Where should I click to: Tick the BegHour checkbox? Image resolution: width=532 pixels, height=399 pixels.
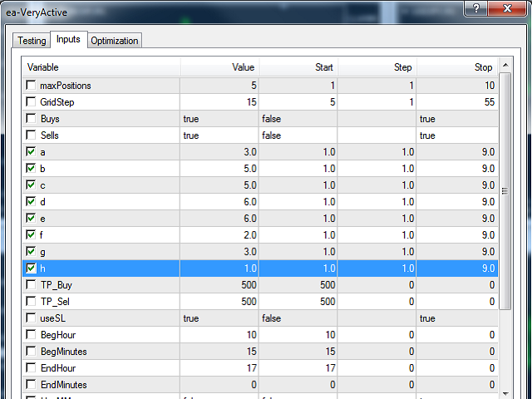[x=31, y=335]
